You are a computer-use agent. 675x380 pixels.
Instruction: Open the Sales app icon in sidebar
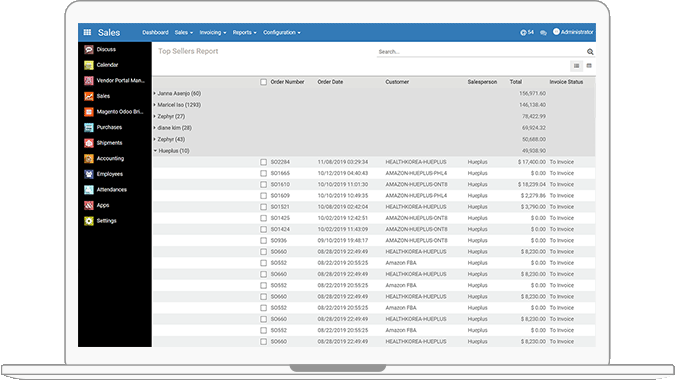pyautogui.click(x=89, y=96)
